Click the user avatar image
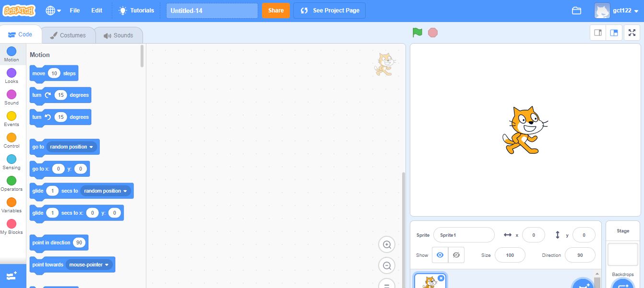Viewport: 644px width, 288px height. point(602,11)
